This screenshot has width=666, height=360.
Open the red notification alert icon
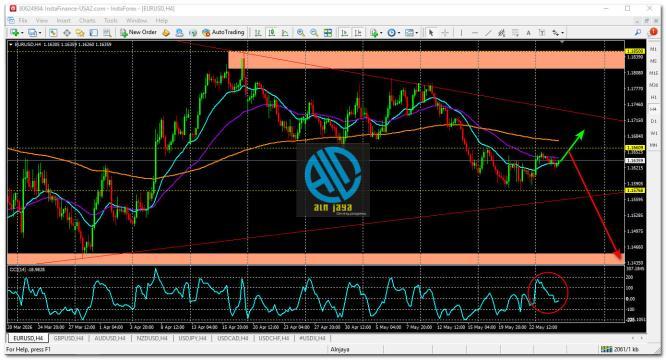click(x=653, y=32)
